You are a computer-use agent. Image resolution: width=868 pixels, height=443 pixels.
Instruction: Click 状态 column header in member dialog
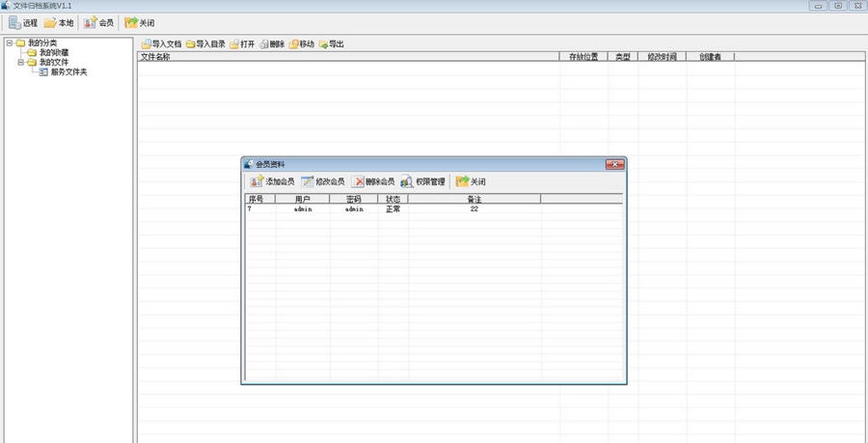[x=393, y=199]
